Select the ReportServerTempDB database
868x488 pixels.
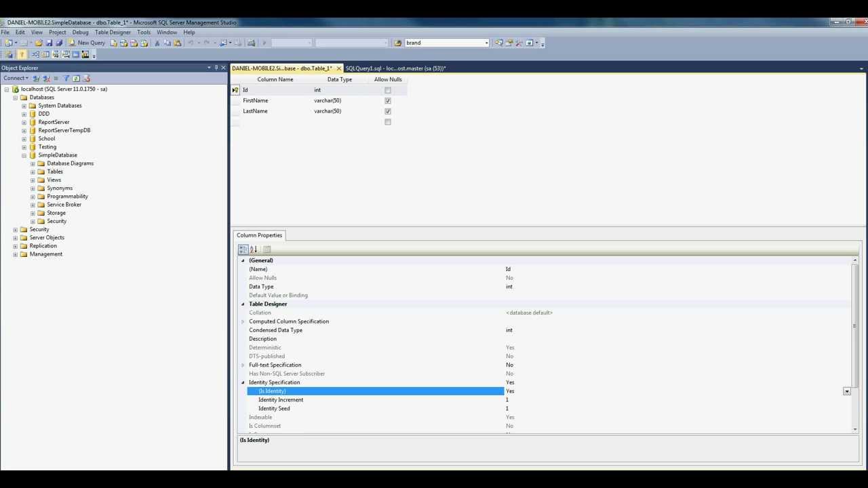[64, 130]
